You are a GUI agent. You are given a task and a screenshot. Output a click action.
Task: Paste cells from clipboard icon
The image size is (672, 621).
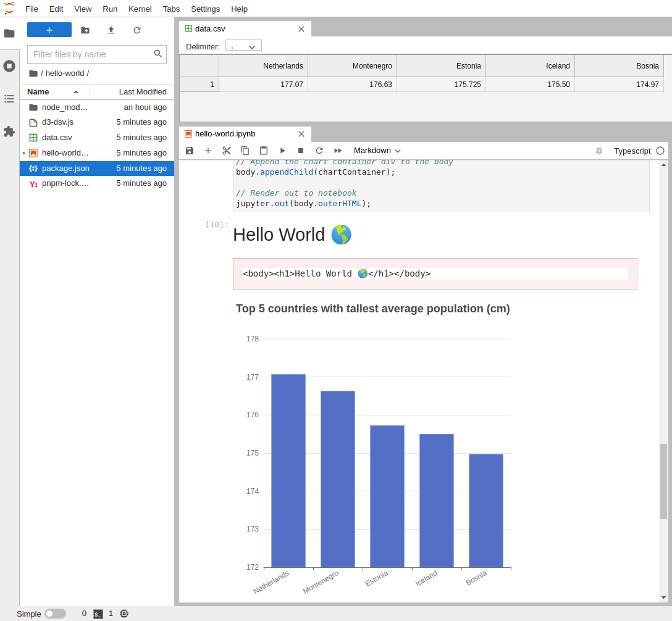264,151
